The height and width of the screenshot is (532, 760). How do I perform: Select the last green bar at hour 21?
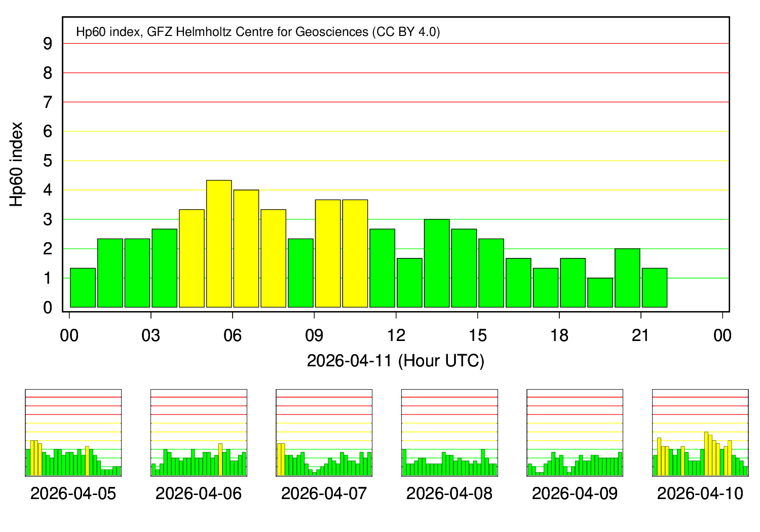655,287
